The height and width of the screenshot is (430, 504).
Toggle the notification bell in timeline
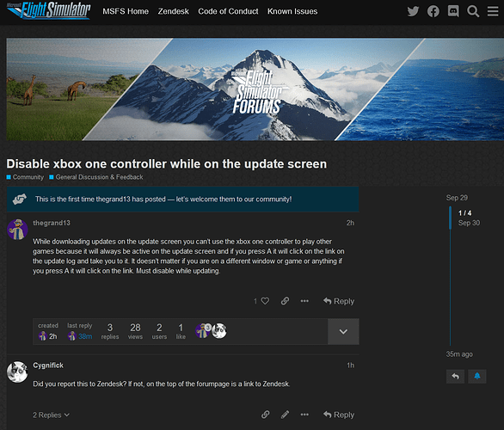[x=477, y=377]
